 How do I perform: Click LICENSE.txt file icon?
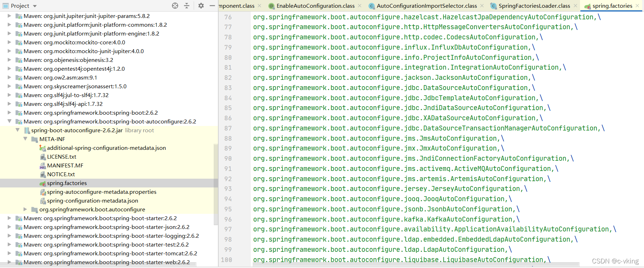point(43,157)
